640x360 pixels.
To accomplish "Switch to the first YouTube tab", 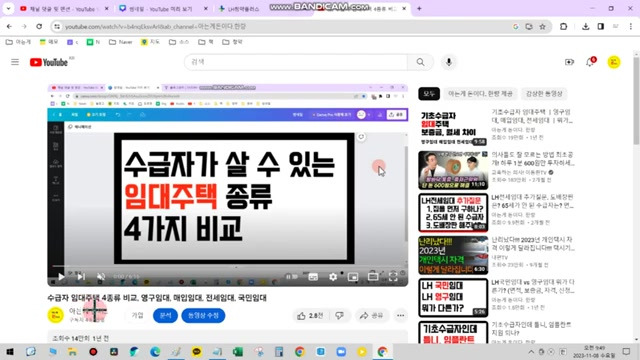I will 64,9.
